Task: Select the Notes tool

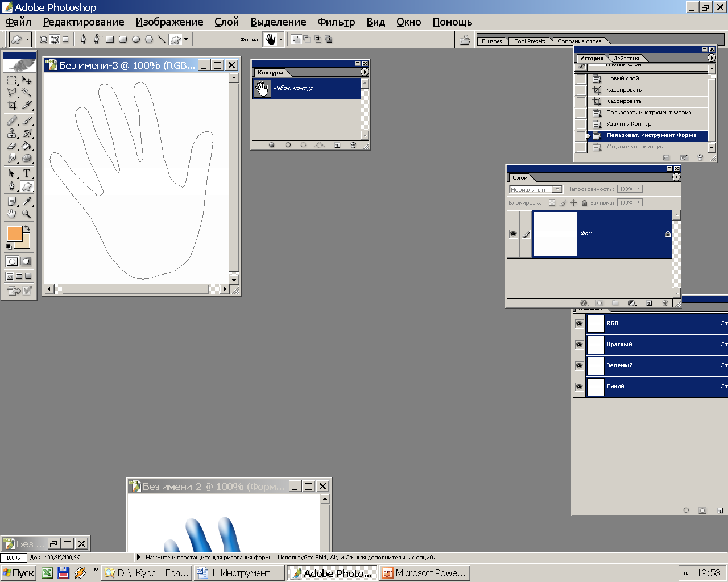Action: 12,202
